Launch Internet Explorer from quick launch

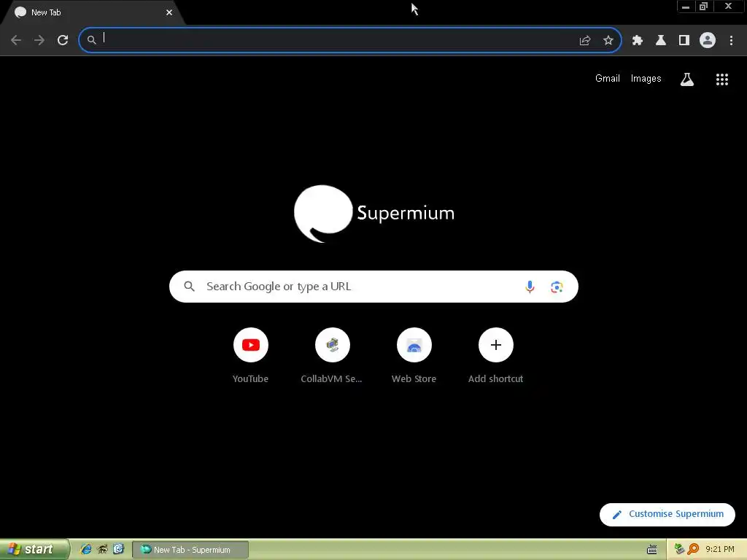pyautogui.click(x=86, y=549)
